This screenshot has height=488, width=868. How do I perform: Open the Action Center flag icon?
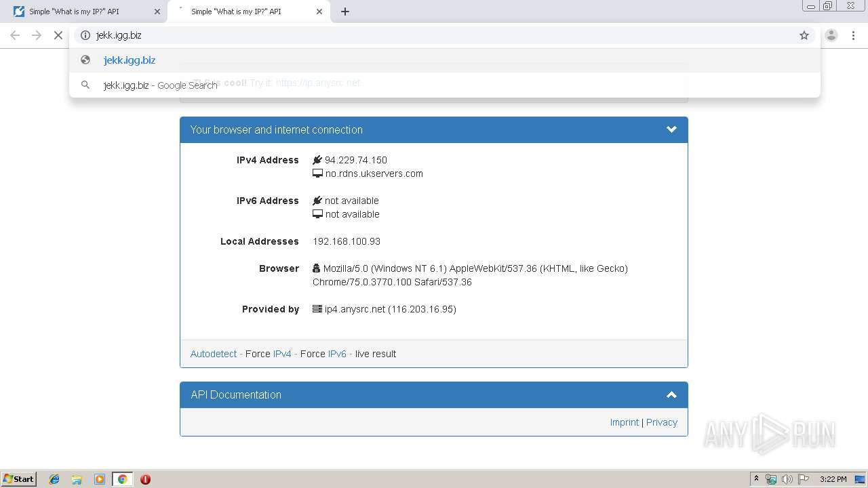(804, 479)
